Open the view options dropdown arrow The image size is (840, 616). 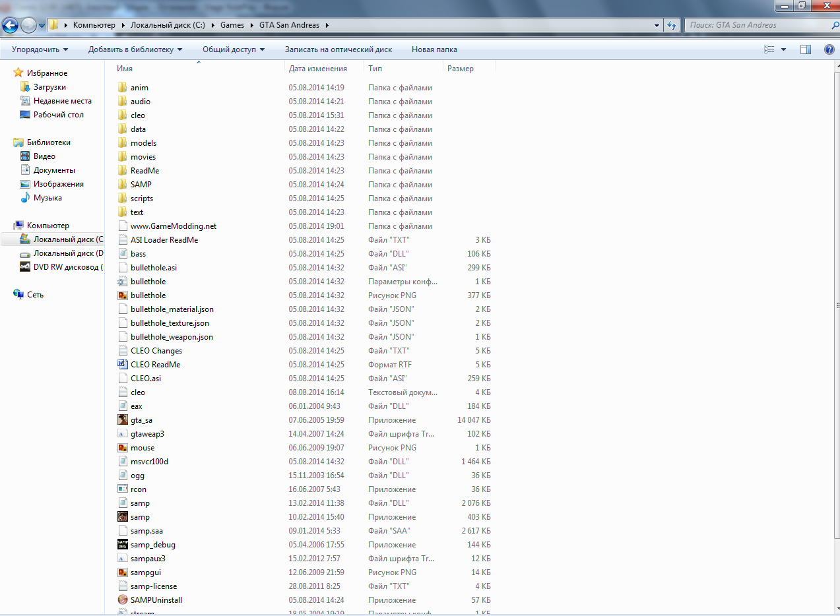[x=783, y=49]
